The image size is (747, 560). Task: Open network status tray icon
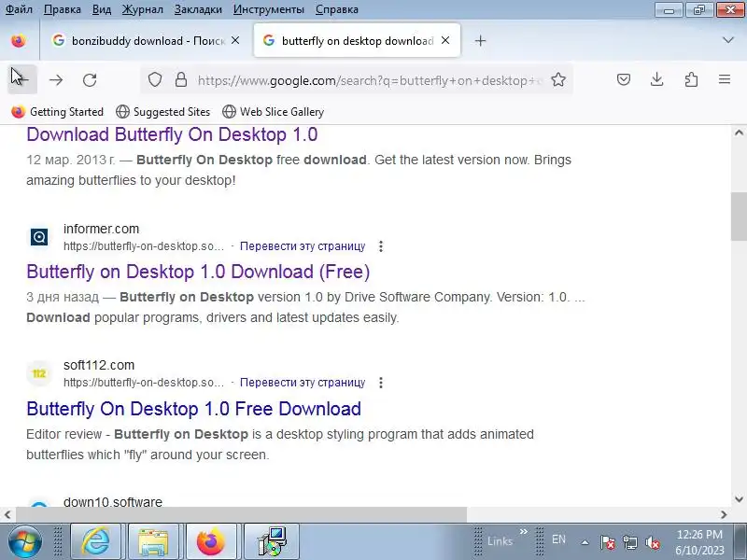click(x=629, y=542)
